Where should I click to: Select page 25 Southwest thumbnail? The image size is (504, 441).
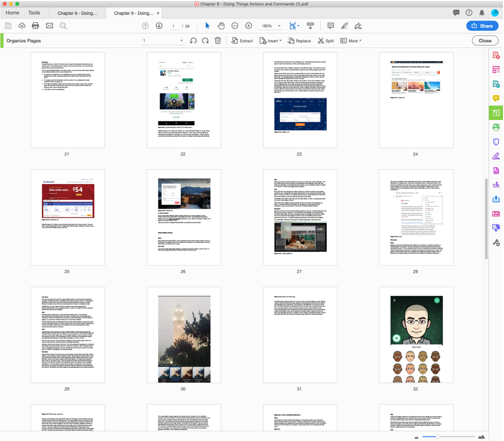[x=68, y=217]
